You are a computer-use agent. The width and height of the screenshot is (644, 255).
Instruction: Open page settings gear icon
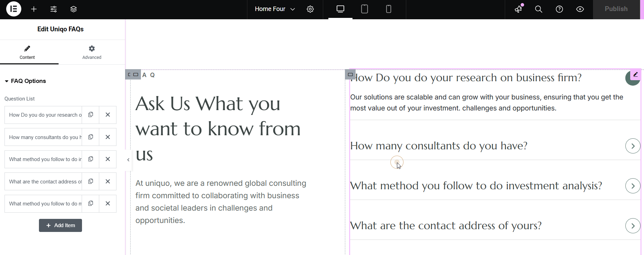pyautogui.click(x=310, y=9)
